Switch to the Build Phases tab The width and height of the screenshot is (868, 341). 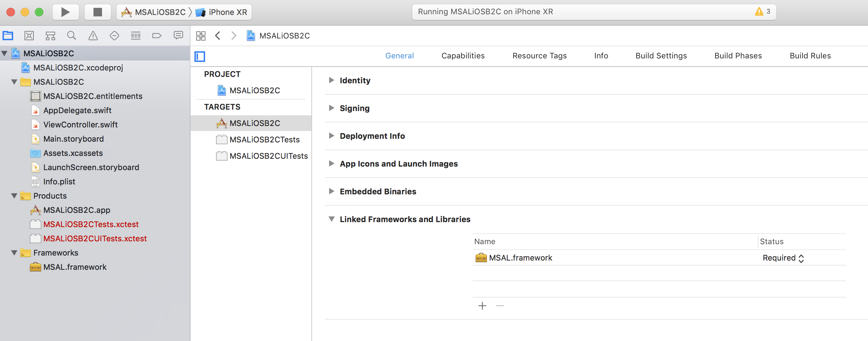(738, 56)
